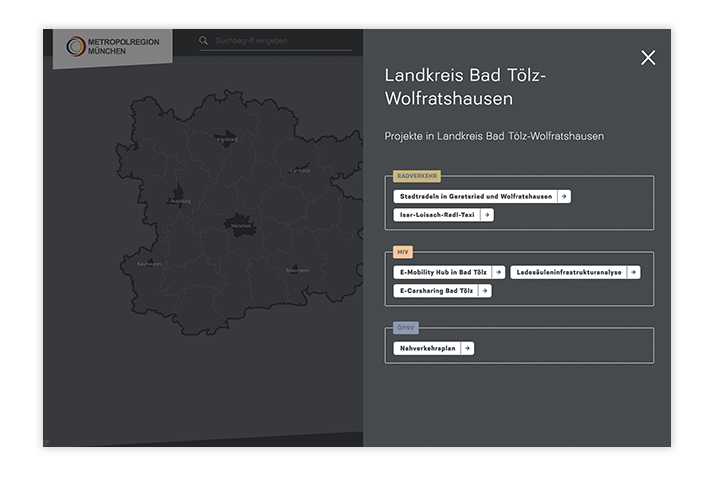This screenshot has width=720, height=480.
Task: Click arrow next to Stadtradeln in Geretsried
Action: (564, 197)
